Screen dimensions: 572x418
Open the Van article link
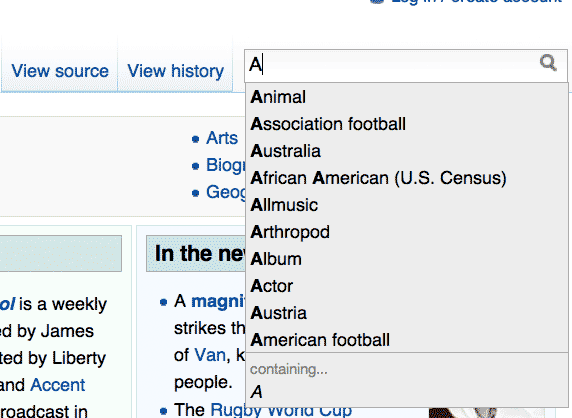(210, 355)
